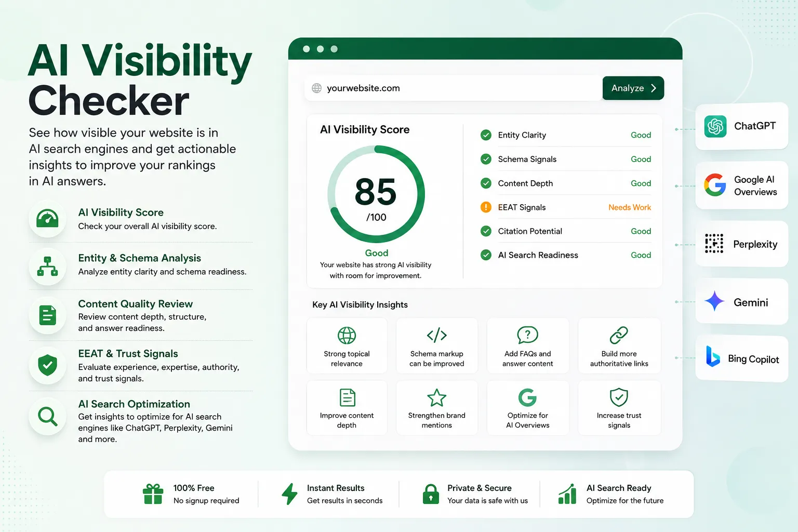Click the 'No signup required' text

206,501
